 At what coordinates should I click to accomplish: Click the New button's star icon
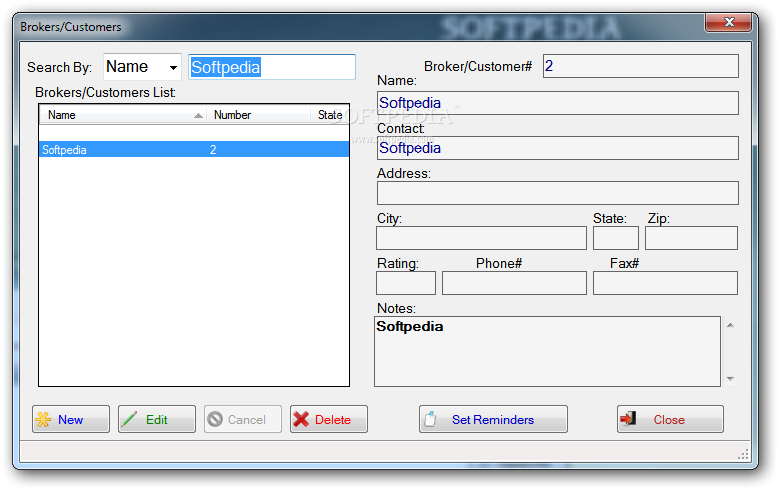tap(43, 419)
